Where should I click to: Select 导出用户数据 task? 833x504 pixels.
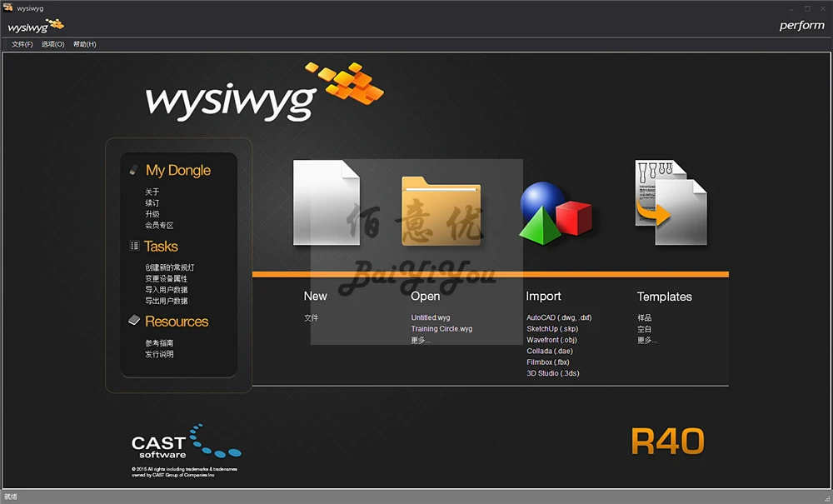(167, 301)
